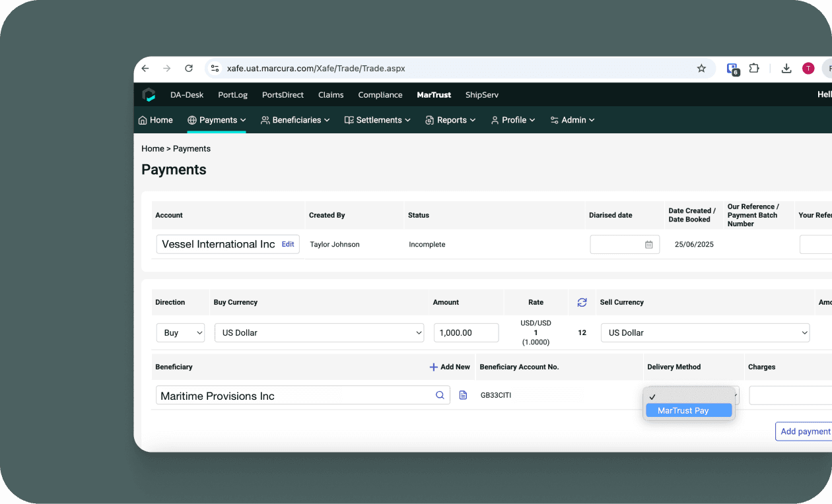Click the GB33CITI account number

pos(496,395)
